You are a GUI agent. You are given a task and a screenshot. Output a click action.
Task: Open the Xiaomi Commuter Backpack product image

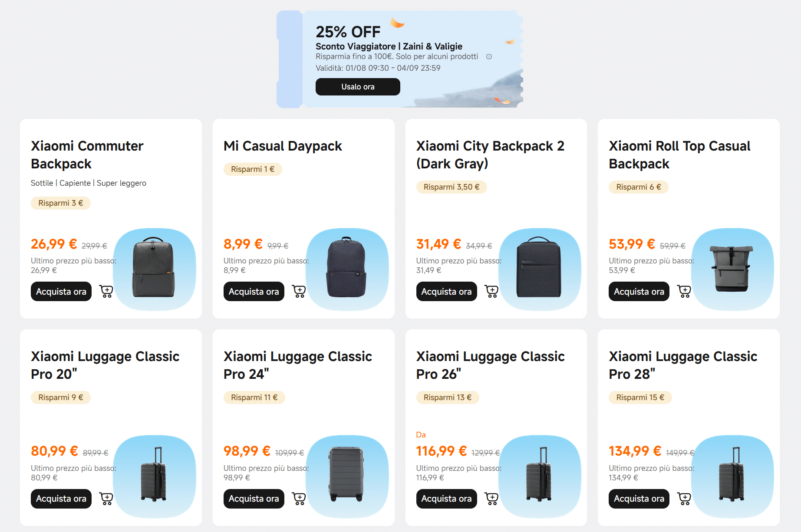154,269
